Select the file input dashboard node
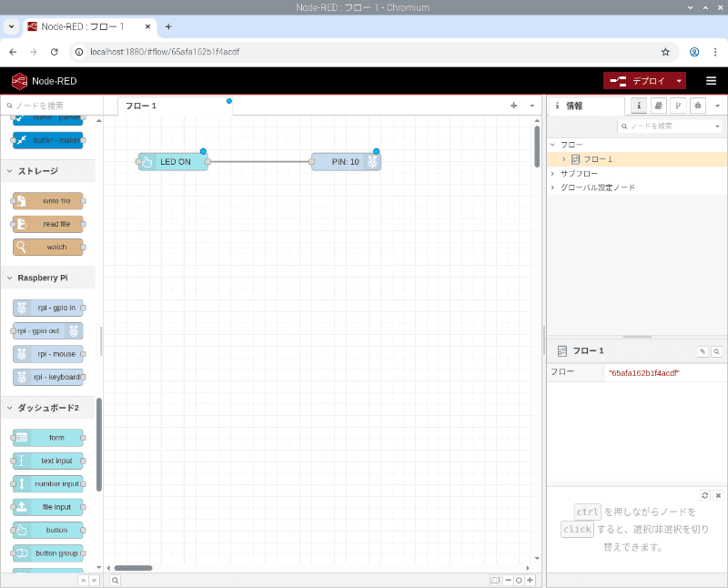Image resolution: width=728 pixels, height=588 pixels. click(48, 507)
